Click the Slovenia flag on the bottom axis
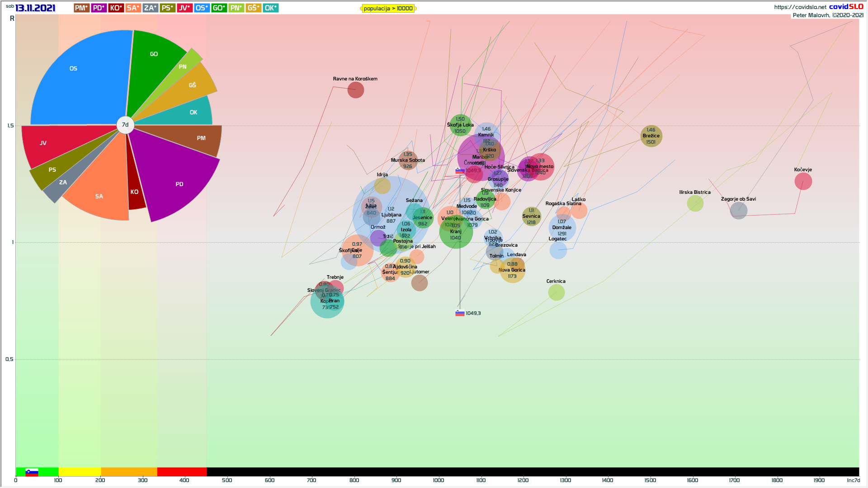 (32, 472)
